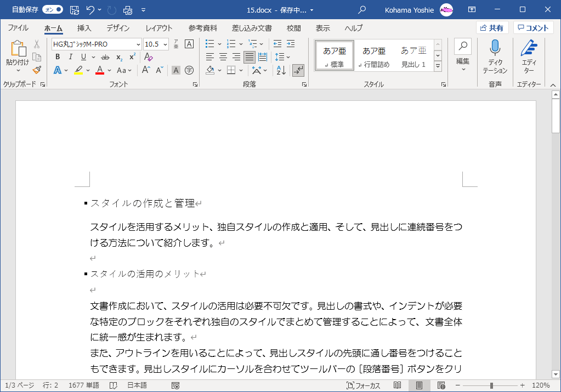Viewport: 561px width, 392px height.
Task: Toggle AutoSave (自動保存) switch
Action: click(53, 10)
